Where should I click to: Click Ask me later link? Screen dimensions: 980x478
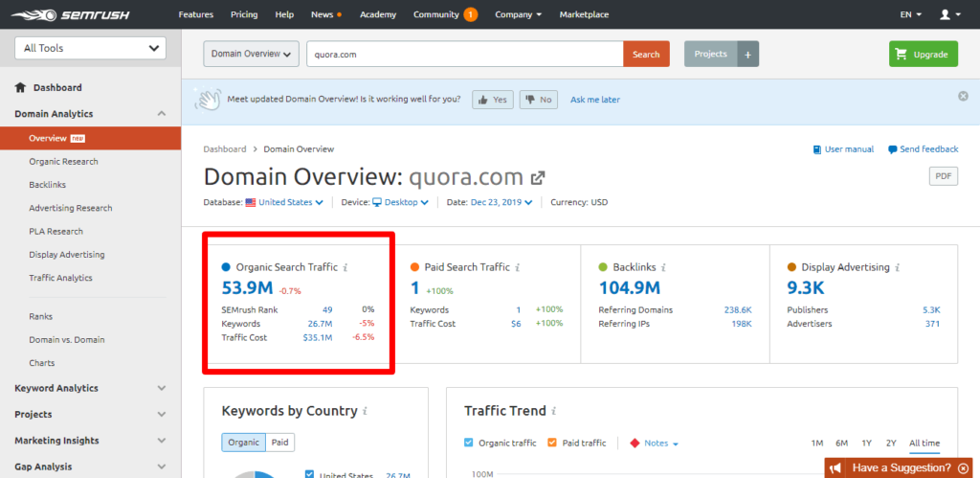pyautogui.click(x=595, y=100)
